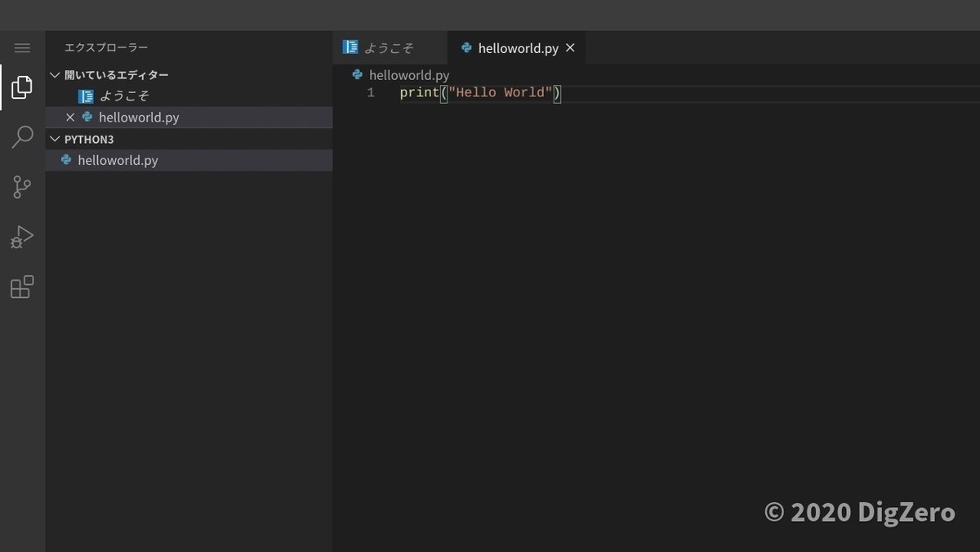
Task: Place cursor in the "Hello World" string
Action: pyautogui.click(x=501, y=93)
